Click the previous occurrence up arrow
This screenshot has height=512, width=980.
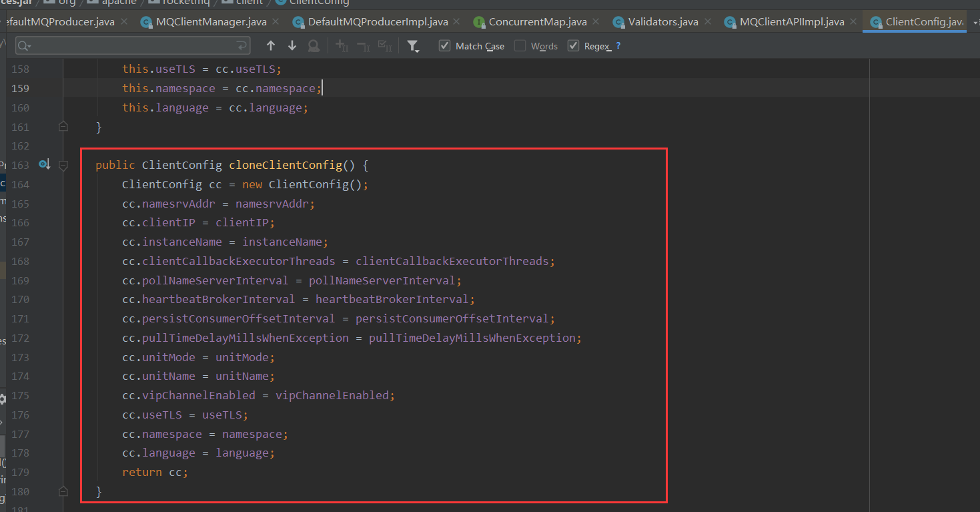pyautogui.click(x=271, y=45)
